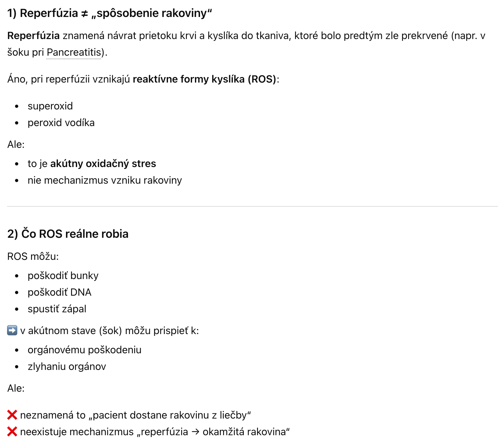Click the 'orgánovému poškodeniu' bullet item
The width and height of the screenshot is (498, 448).
pos(84,350)
